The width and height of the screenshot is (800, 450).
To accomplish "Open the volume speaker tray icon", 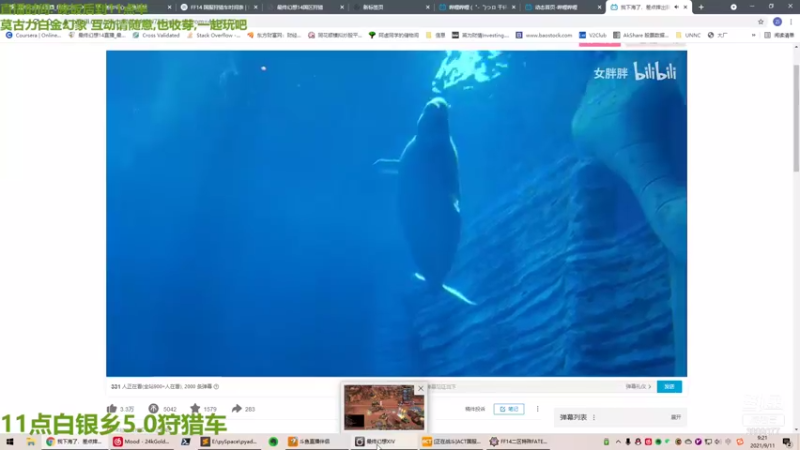I will tap(718, 442).
